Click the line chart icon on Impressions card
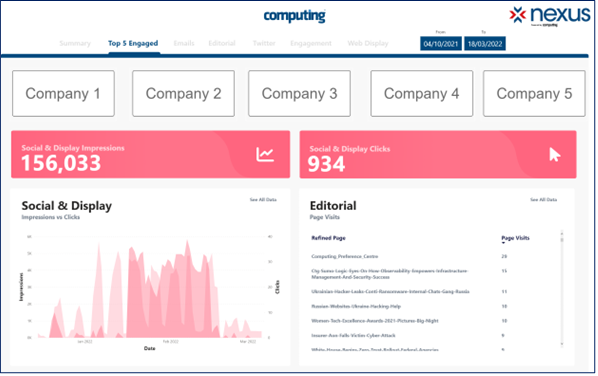 (265, 155)
